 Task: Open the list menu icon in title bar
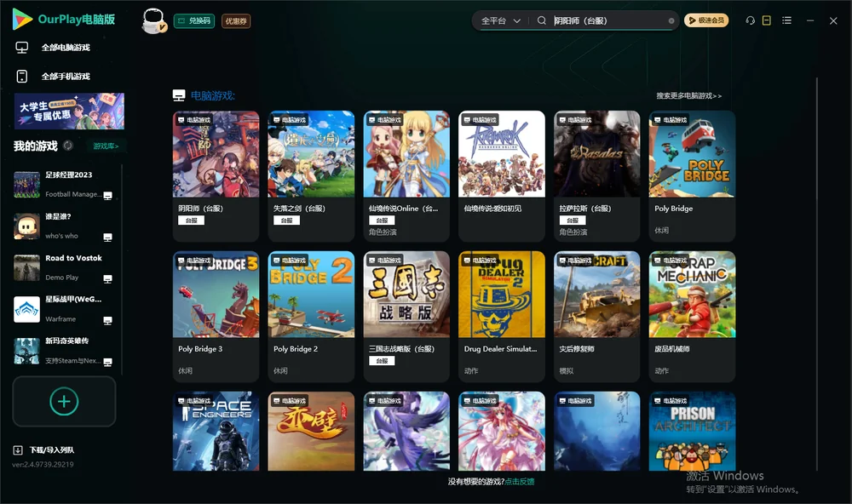786,20
